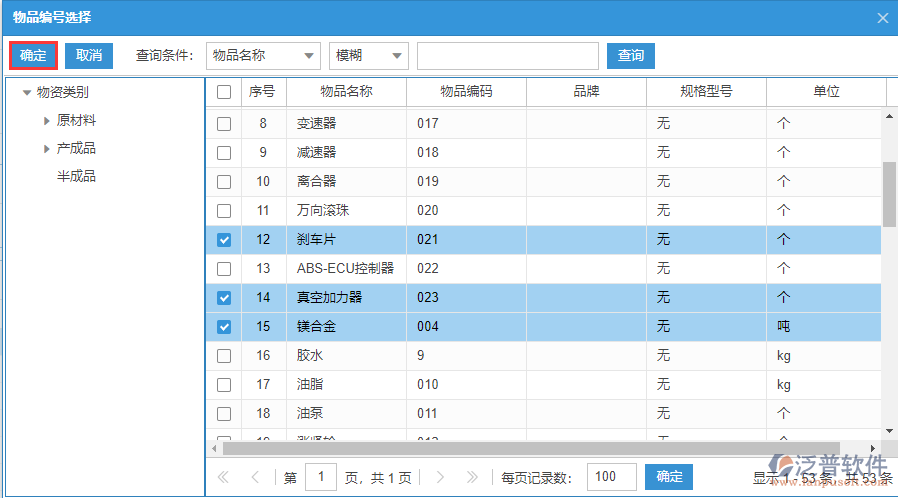898x498 pixels.
Task: Click the 刹车片 name cell
Action: point(346,240)
